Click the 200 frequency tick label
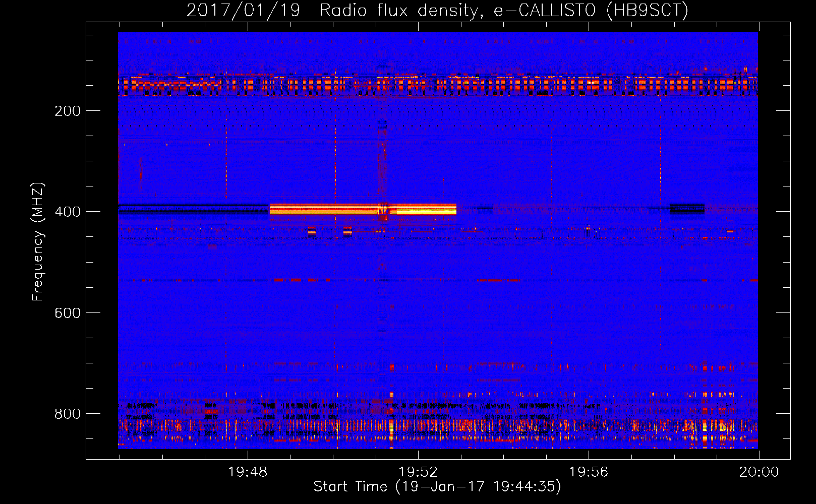The height and width of the screenshot is (504, 816). click(68, 111)
